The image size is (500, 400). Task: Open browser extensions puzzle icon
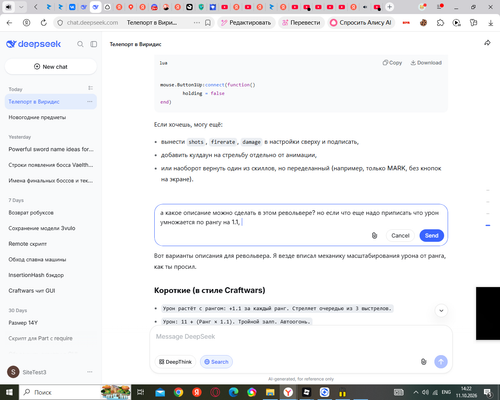tap(440, 23)
